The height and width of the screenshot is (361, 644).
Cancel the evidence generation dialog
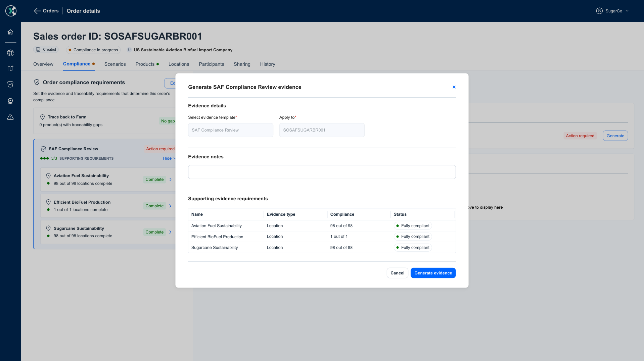[x=398, y=273]
